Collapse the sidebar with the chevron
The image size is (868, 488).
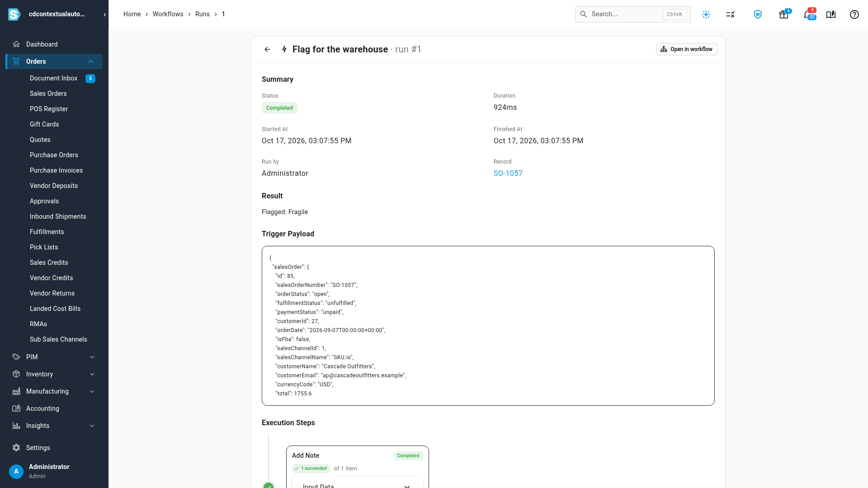[104, 14]
